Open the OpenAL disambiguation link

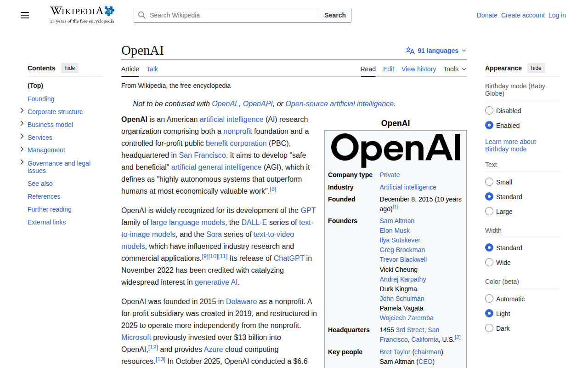coord(225,104)
